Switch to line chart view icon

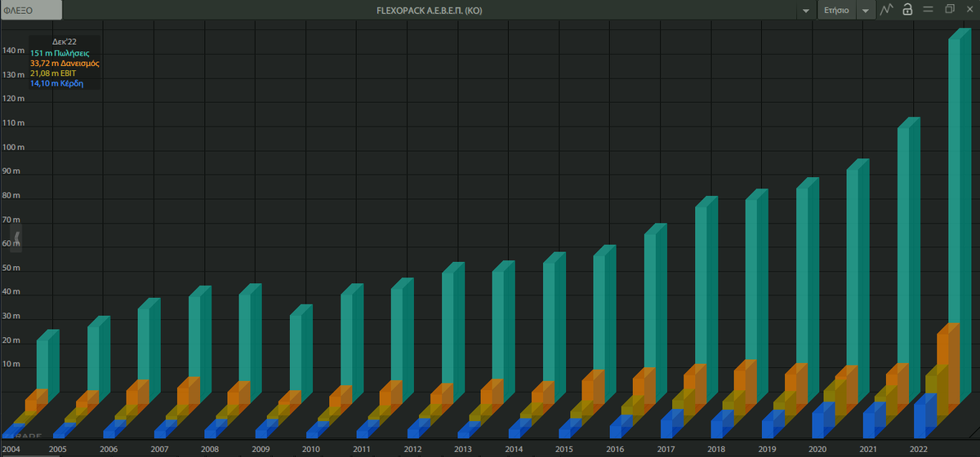888,10
